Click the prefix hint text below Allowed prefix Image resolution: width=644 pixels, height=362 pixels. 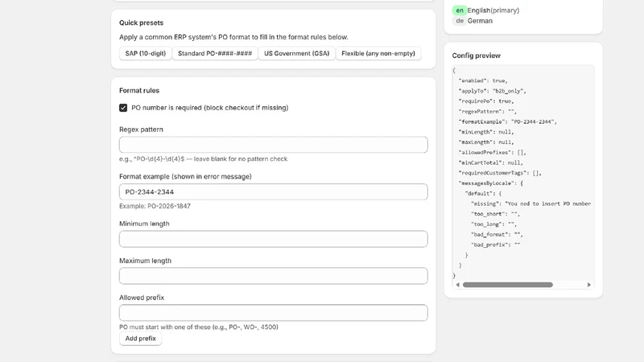pyautogui.click(x=198, y=327)
